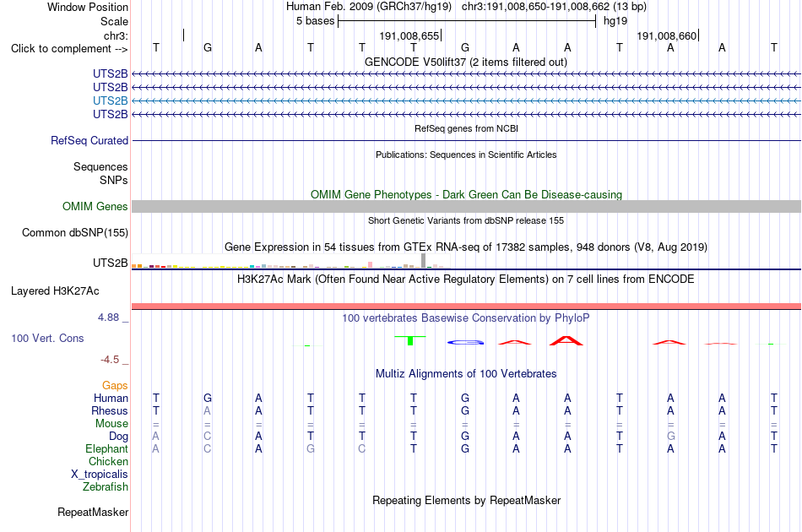Select the Elephant species label

pos(106,448)
